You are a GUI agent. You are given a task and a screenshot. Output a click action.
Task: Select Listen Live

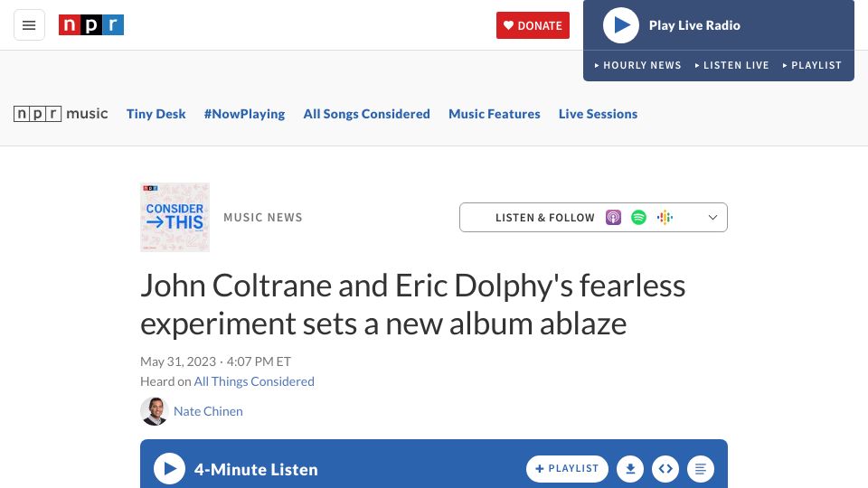(731, 65)
